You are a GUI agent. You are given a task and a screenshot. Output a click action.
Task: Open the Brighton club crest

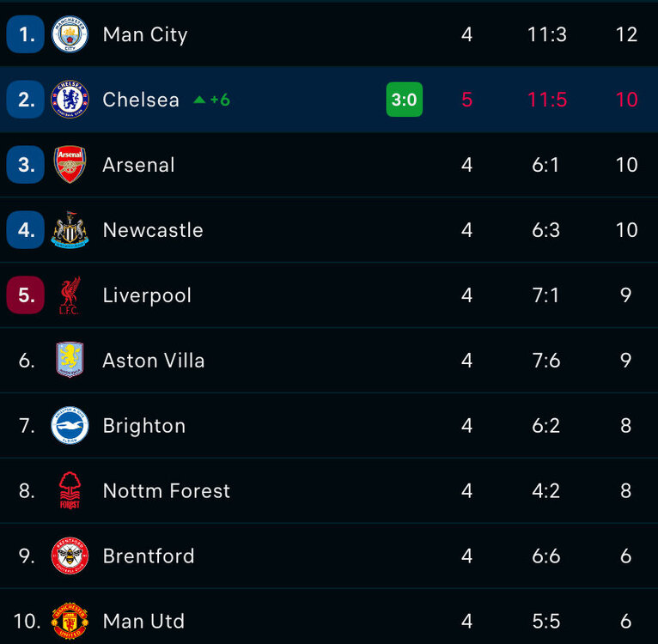(x=70, y=425)
